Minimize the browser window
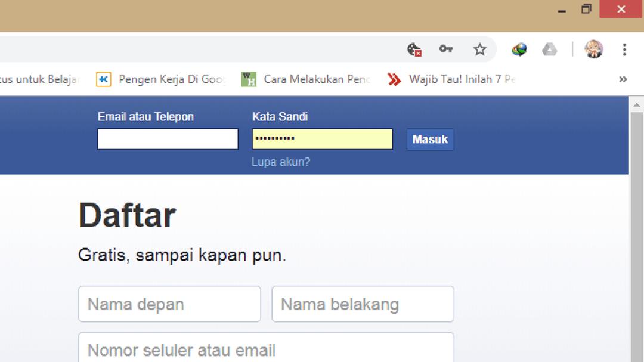This screenshot has height=362, width=644. [x=562, y=10]
